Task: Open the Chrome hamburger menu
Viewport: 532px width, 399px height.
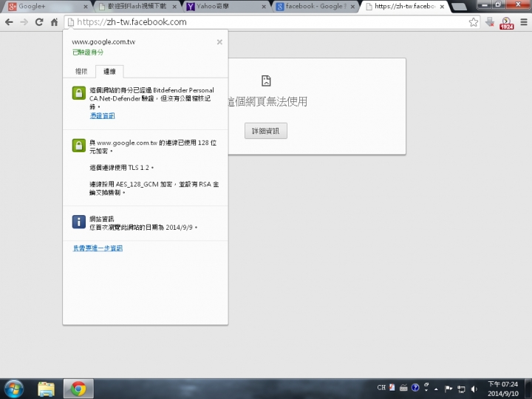Action: point(524,22)
